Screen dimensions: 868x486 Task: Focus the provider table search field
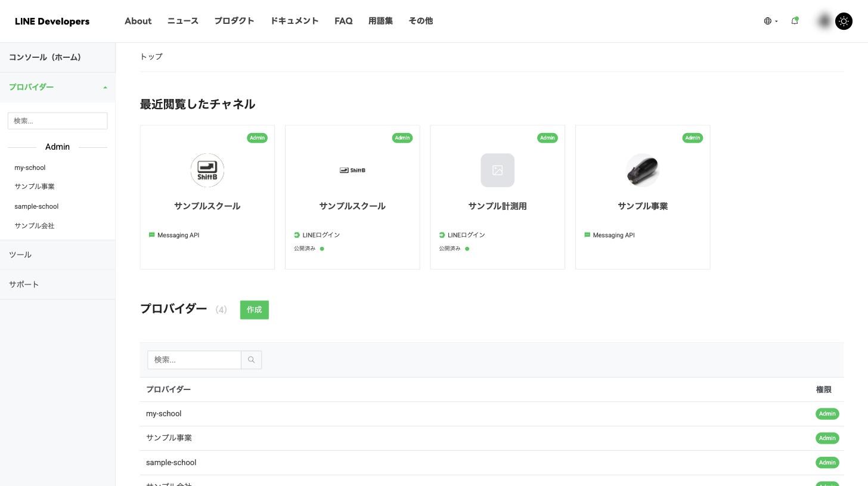(x=194, y=360)
